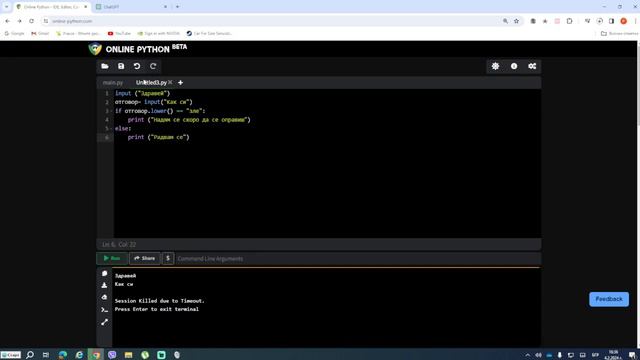This screenshot has width=640, height=360.
Task: Switch to the main.py tab
Action: [113, 82]
